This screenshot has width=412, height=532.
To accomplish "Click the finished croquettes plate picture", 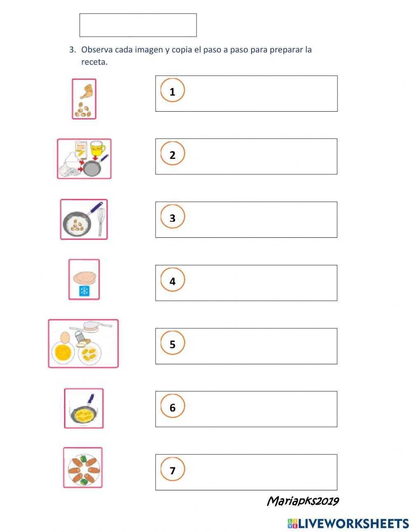I will pos(83,468).
